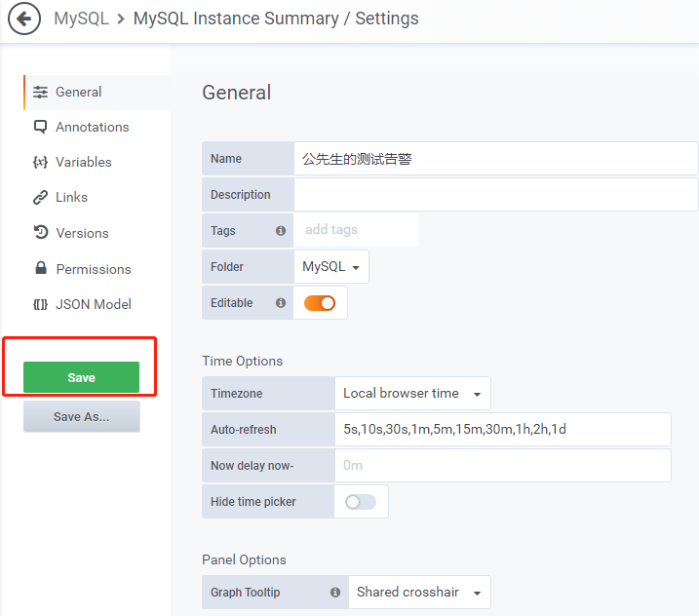This screenshot has height=616, width=699.
Task: Click into the Name input field
Action: click(495, 158)
